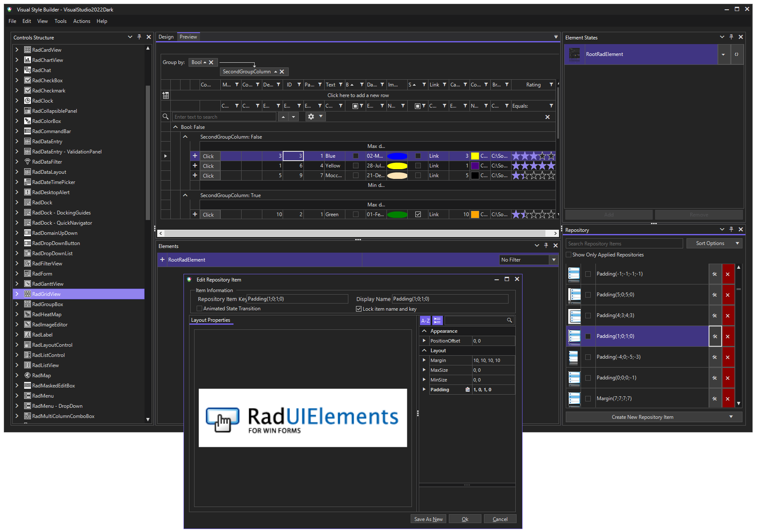This screenshot has width=759, height=532.
Task: Switch to categorized properties view icon
Action: (437, 320)
